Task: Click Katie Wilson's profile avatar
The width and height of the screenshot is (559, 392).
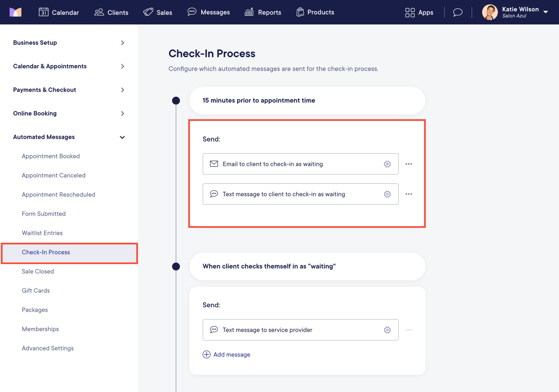Action: [x=490, y=12]
